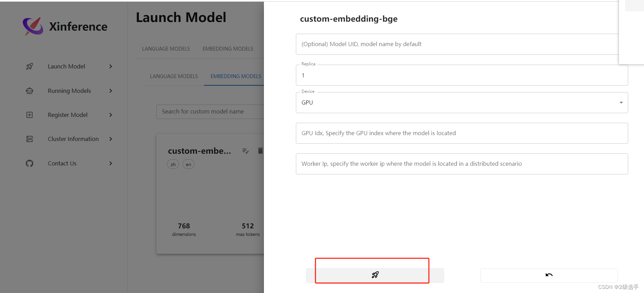Focus the Replica field containing 1

click(x=462, y=75)
